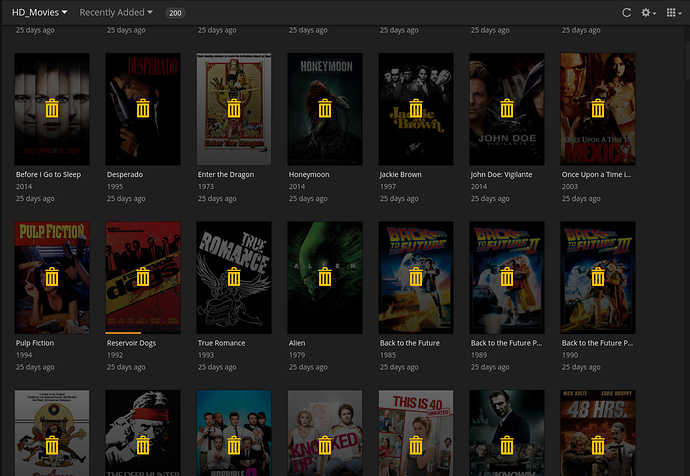Open the Recently Added sort dropdown
The width and height of the screenshot is (690, 476).
(x=116, y=12)
